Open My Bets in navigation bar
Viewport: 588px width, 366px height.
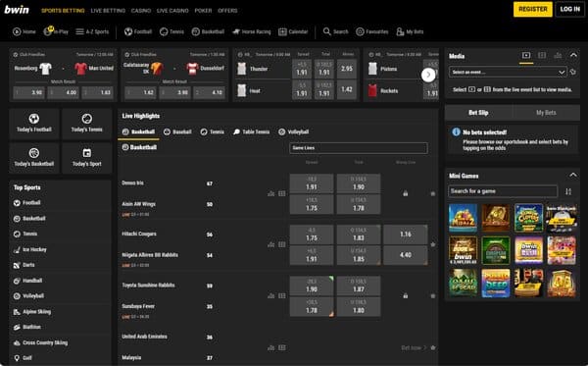410,32
